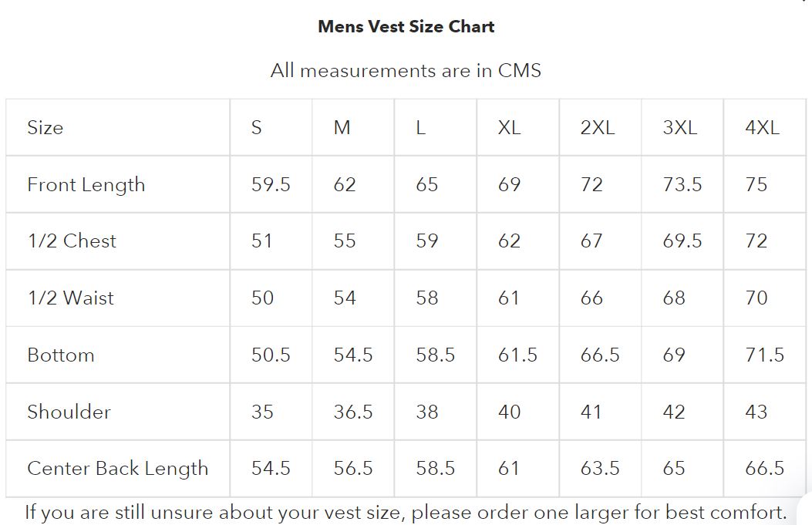The height and width of the screenshot is (525, 812).
Task: Select the Size header cell
Action: tap(45, 128)
